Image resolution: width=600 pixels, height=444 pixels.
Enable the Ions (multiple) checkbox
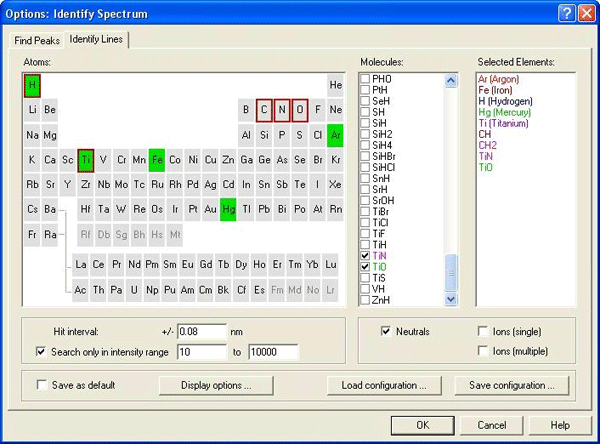coord(483,351)
